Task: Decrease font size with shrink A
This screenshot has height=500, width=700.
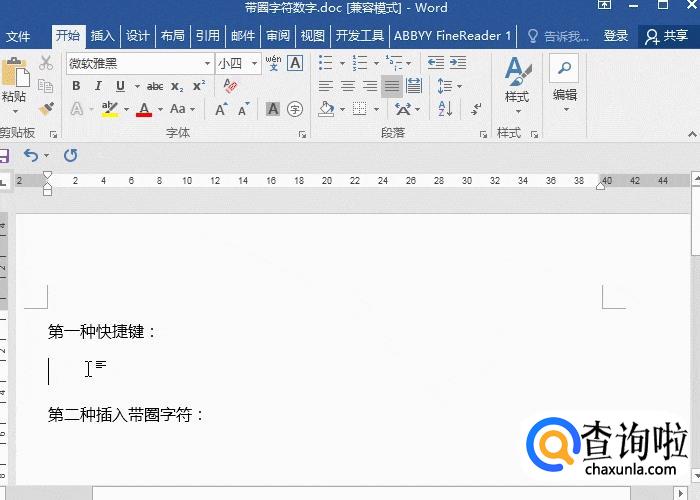Action: coord(243,109)
